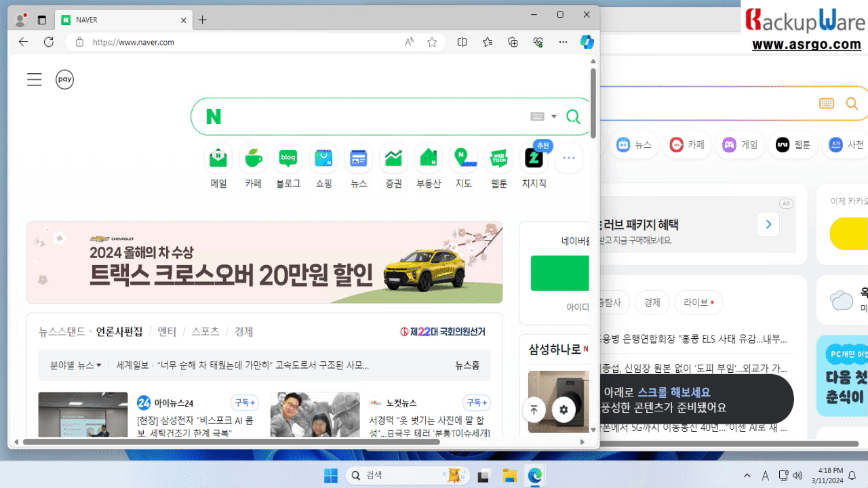The height and width of the screenshot is (488, 868).
Task: Open the 아이뉴스24 article thumbnail
Action: pos(83,415)
